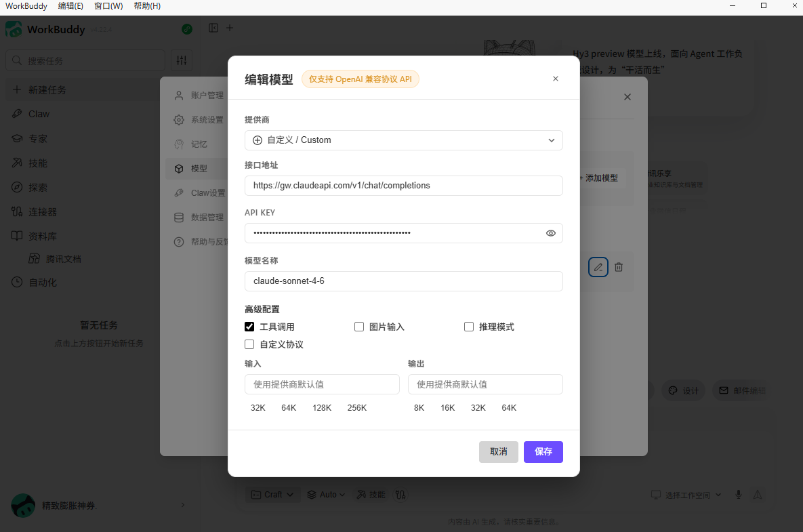Screen dimensions: 803x532
Task: Open 系统设置 in settings sidebar
Action: tap(199, 120)
